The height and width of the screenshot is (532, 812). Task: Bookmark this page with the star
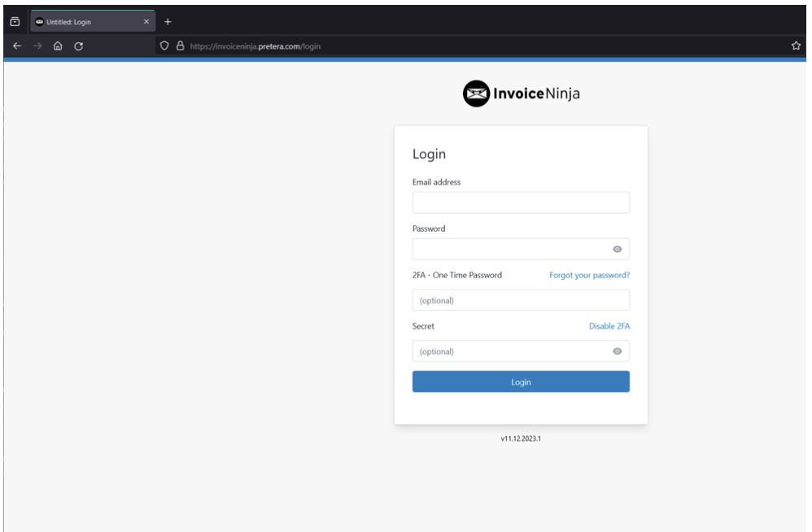pyautogui.click(x=796, y=46)
